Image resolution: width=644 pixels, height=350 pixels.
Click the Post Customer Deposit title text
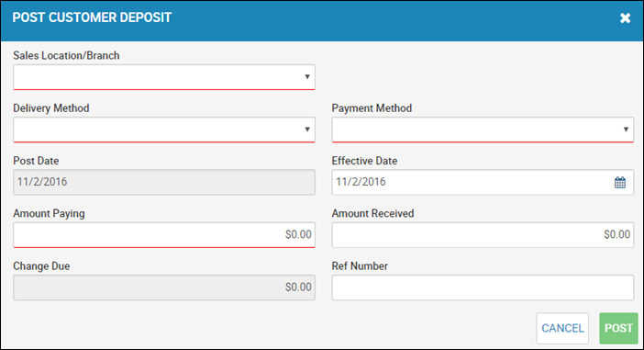[92, 17]
